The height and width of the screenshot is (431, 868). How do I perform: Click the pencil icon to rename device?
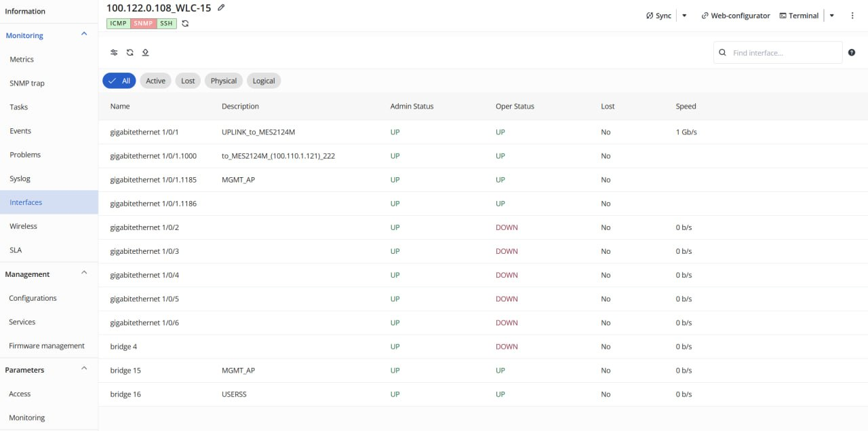tap(221, 7)
